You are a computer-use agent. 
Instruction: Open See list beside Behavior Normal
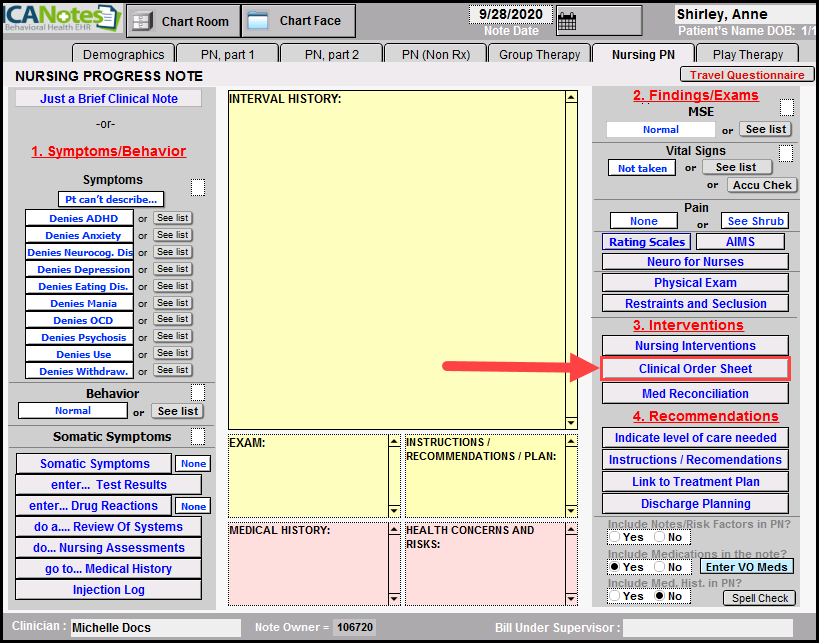178,411
